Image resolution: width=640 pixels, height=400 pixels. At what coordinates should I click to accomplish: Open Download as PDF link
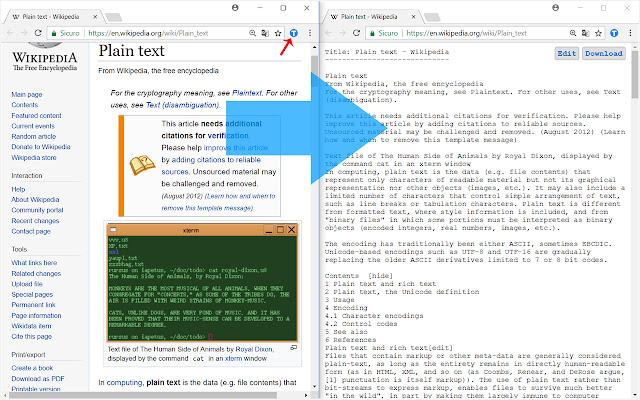point(38,379)
